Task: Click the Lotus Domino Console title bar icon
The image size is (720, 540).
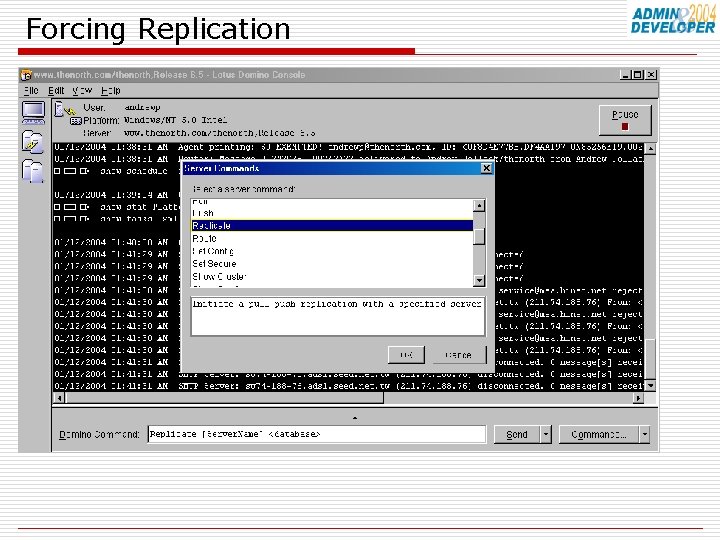Action: click(x=26, y=75)
